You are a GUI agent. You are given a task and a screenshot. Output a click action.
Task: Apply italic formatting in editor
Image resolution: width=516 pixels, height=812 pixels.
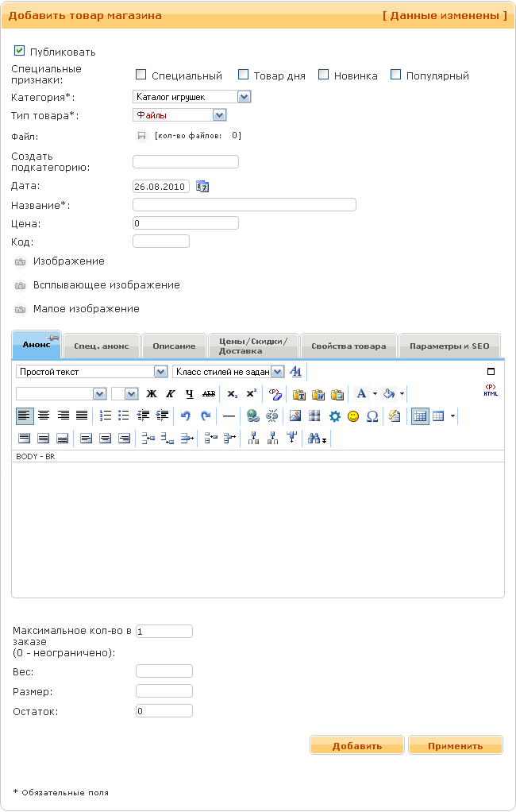170,393
